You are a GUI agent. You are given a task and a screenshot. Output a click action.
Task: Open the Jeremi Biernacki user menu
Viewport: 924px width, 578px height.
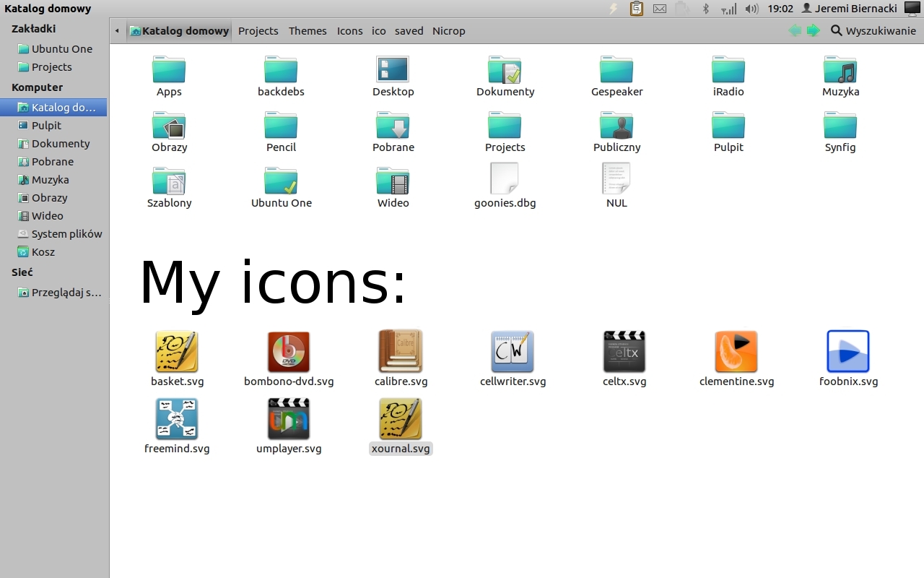point(850,9)
